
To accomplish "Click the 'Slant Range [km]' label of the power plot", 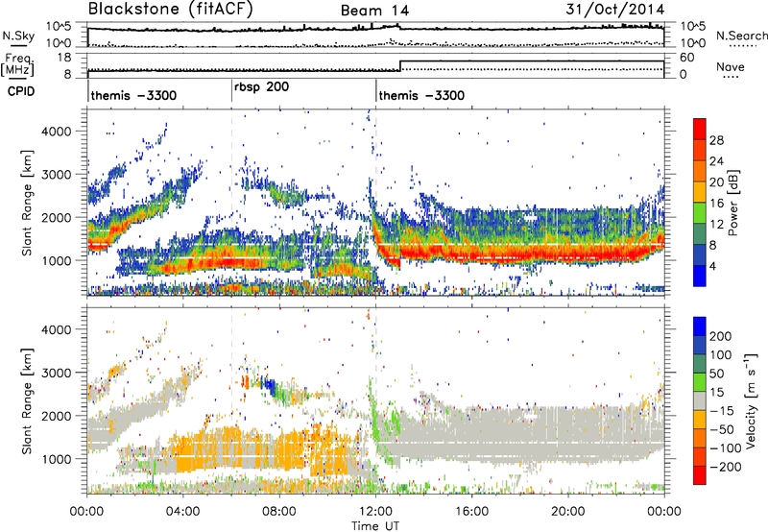I will 27,203.
